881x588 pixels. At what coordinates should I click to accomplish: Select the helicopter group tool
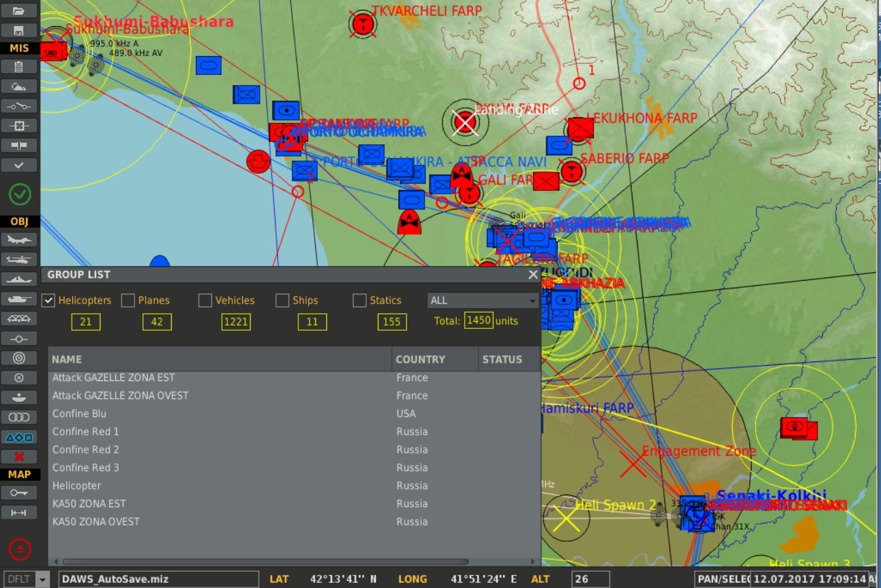tap(19, 260)
